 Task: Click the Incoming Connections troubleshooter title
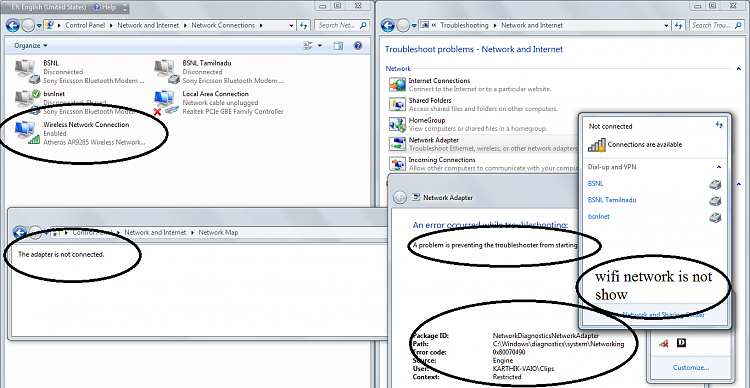(441, 160)
